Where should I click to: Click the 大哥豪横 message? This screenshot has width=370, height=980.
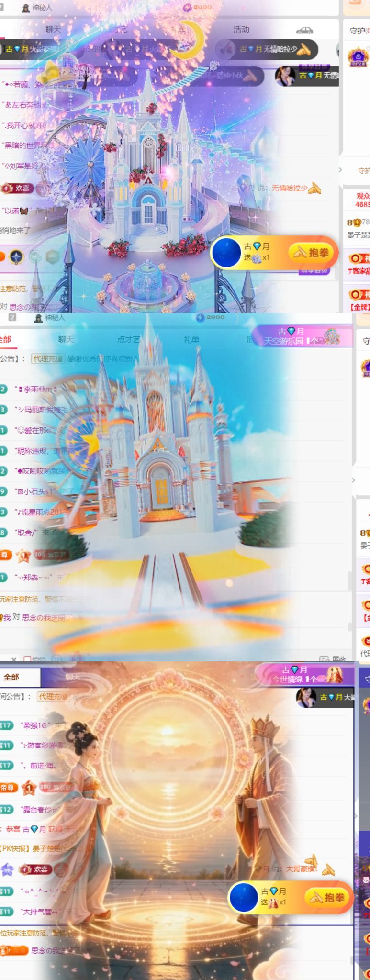[301, 869]
